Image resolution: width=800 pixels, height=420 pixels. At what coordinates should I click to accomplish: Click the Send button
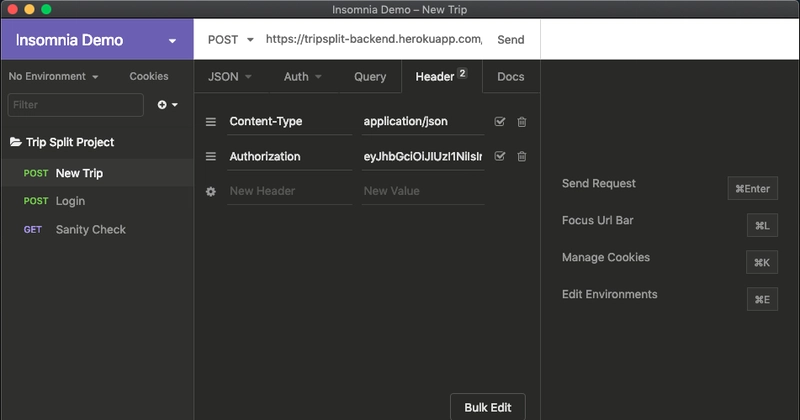coord(511,40)
